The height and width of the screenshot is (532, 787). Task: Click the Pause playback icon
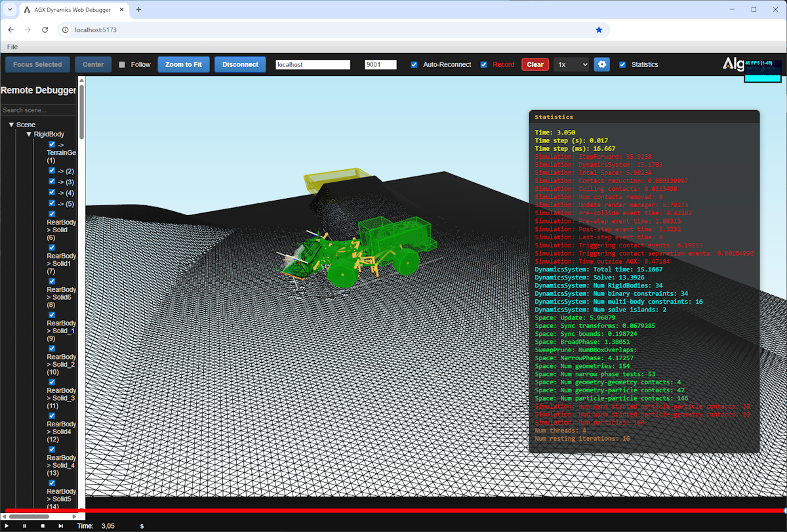25,525
